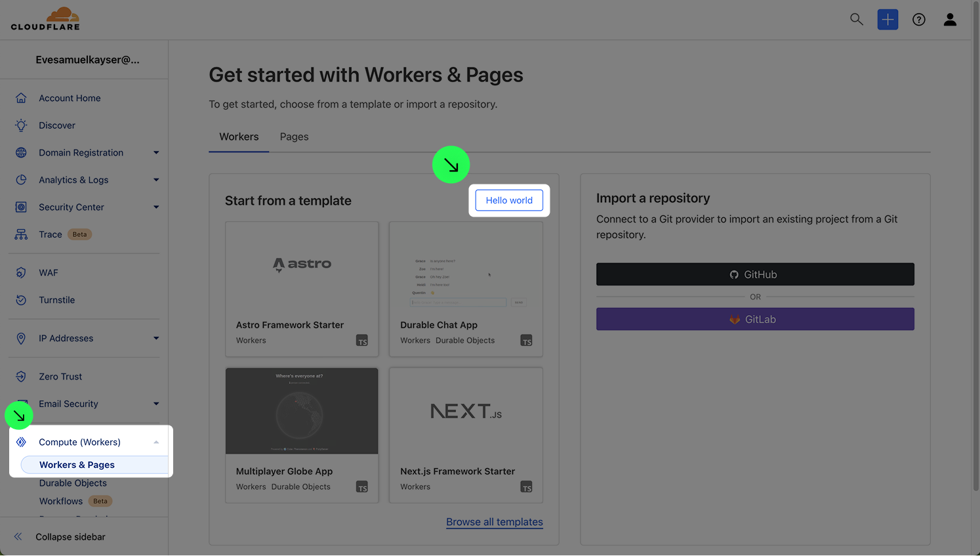Image resolution: width=980 pixels, height=556 pixels.
Task: Open the user profile icon
Action: [x=950, y=20]
